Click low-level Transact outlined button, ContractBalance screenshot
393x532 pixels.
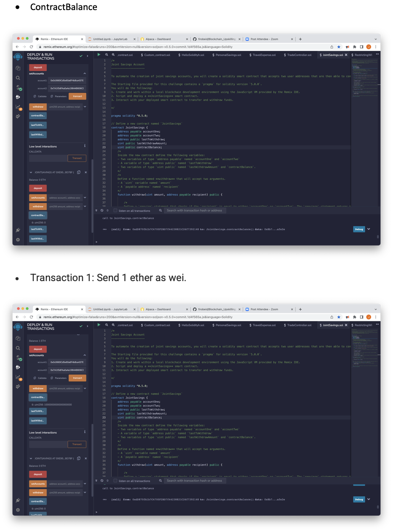tap(77, 158)
